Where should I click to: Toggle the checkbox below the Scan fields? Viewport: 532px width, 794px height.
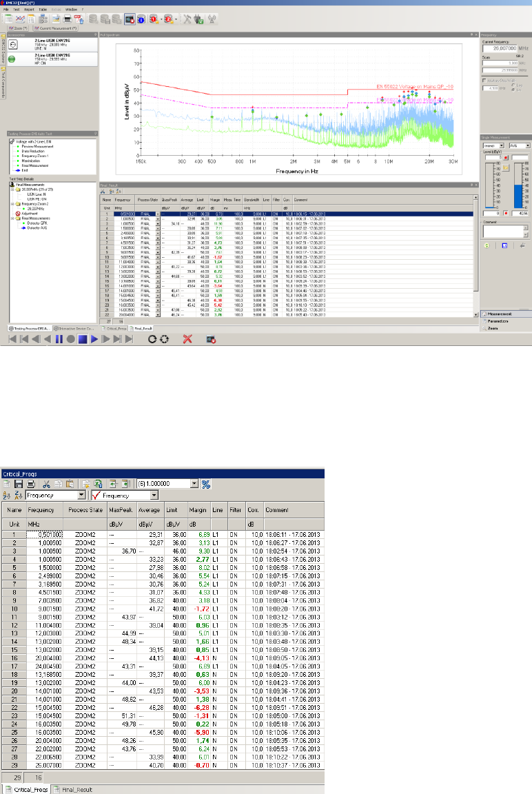484,81
